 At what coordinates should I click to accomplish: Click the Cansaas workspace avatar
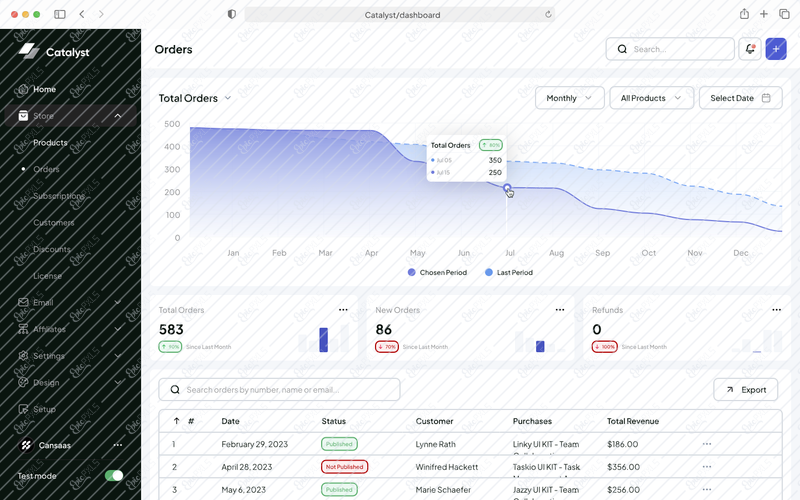26,445
